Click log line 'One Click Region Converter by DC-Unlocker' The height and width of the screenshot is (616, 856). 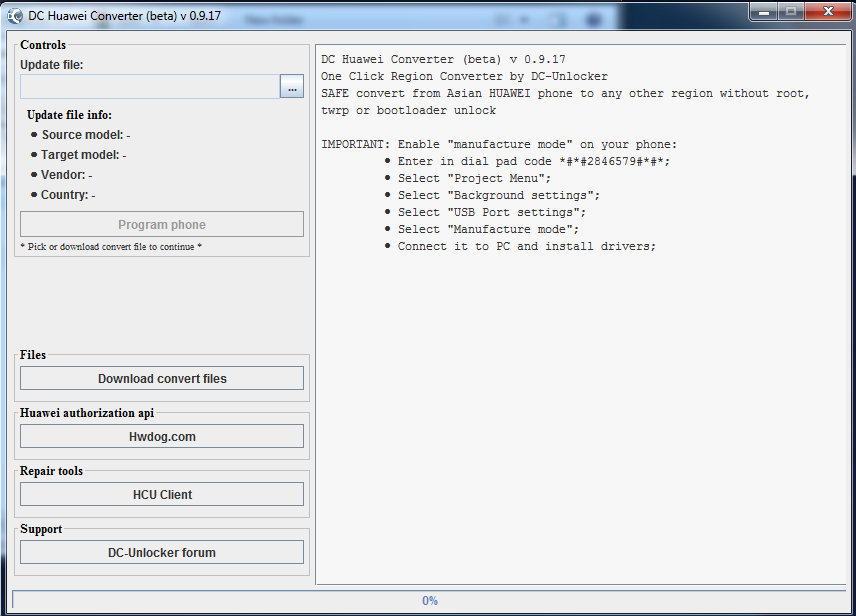tap(464, 76)
